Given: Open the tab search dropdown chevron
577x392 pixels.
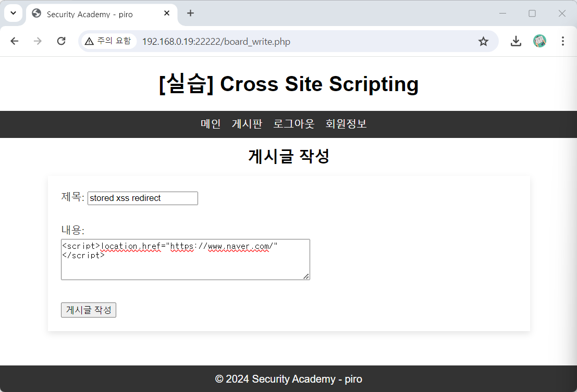Looking at the screenshot, I should (x=13, y=13).
